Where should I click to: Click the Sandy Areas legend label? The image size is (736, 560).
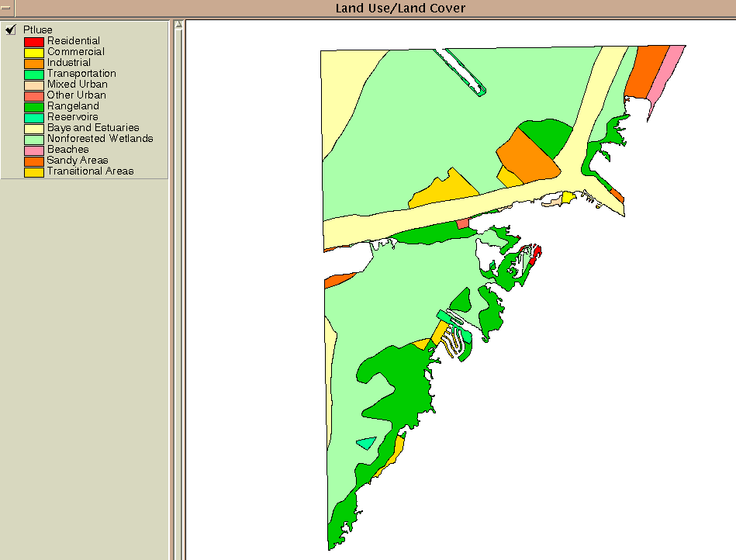(x=78, y=160)
